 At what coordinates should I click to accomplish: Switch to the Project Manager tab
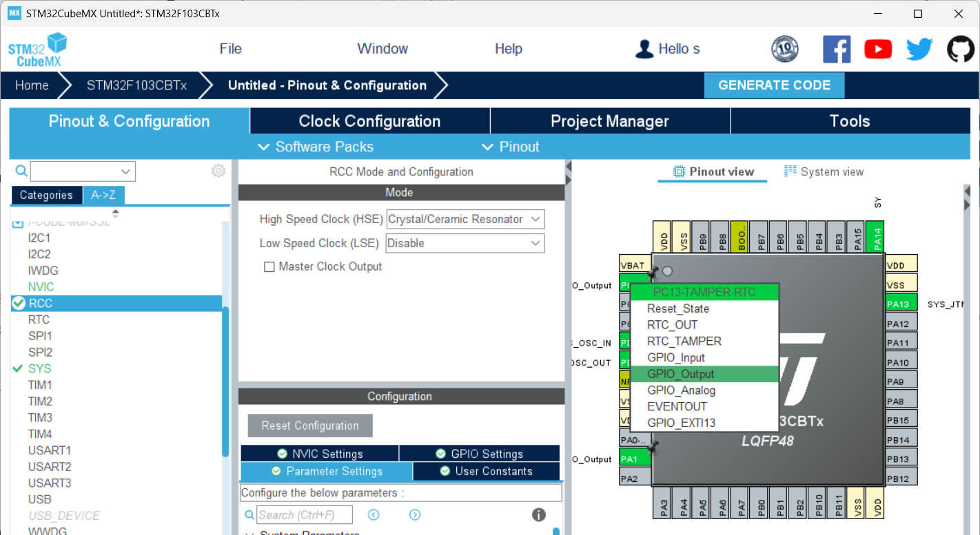click(610, 121)
